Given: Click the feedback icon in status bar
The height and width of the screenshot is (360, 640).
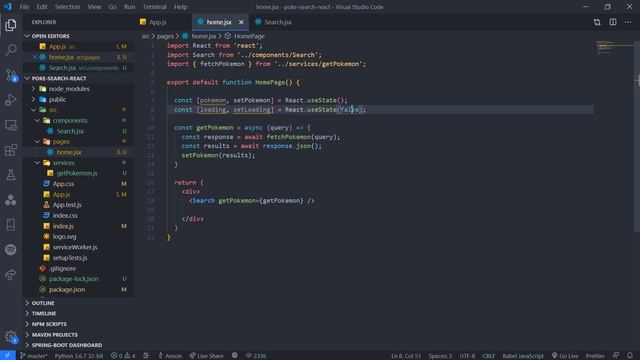Looking at the screenshot, I should [x=616, y=356].
